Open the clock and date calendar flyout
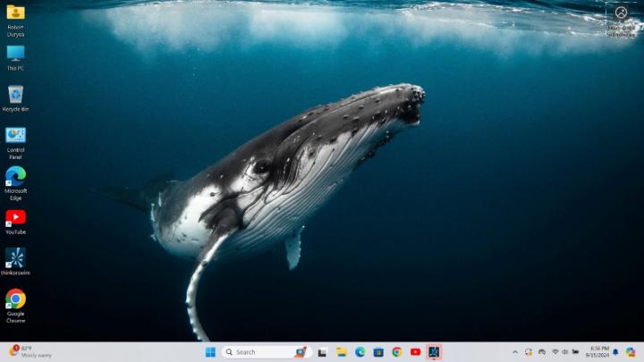This screenshot has width=644, height=362. point(599,352)
